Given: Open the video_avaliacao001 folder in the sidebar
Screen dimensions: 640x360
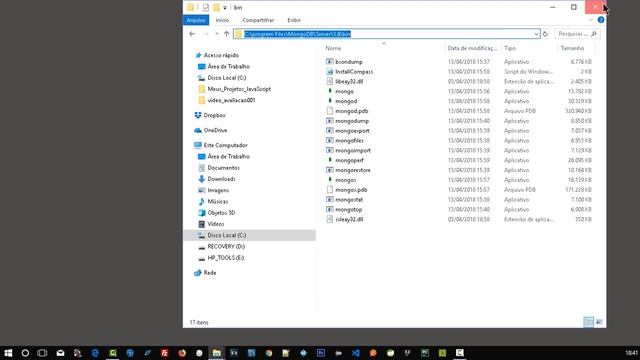Looking at the screenshot, I should (231, 100).
